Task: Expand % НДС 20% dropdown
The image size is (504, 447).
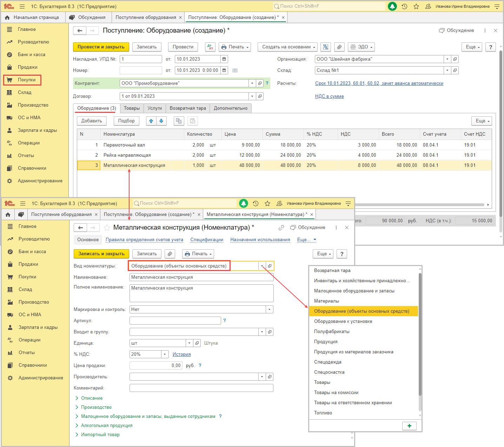Action: click(165, 354)
